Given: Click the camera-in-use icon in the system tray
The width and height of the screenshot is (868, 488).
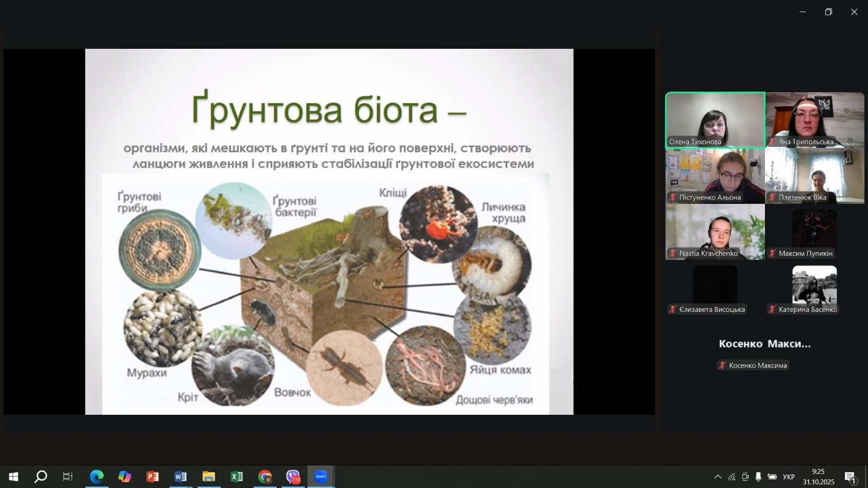Looking at the screenshot, I should pyautogui.click(x=745, y=477).
